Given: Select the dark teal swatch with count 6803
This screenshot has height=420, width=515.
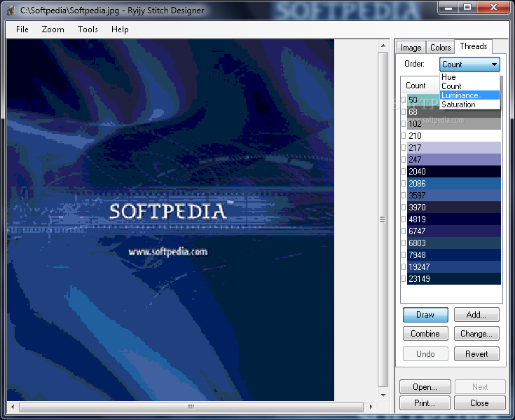Looking at the screenshot, I should click(454, 243).
